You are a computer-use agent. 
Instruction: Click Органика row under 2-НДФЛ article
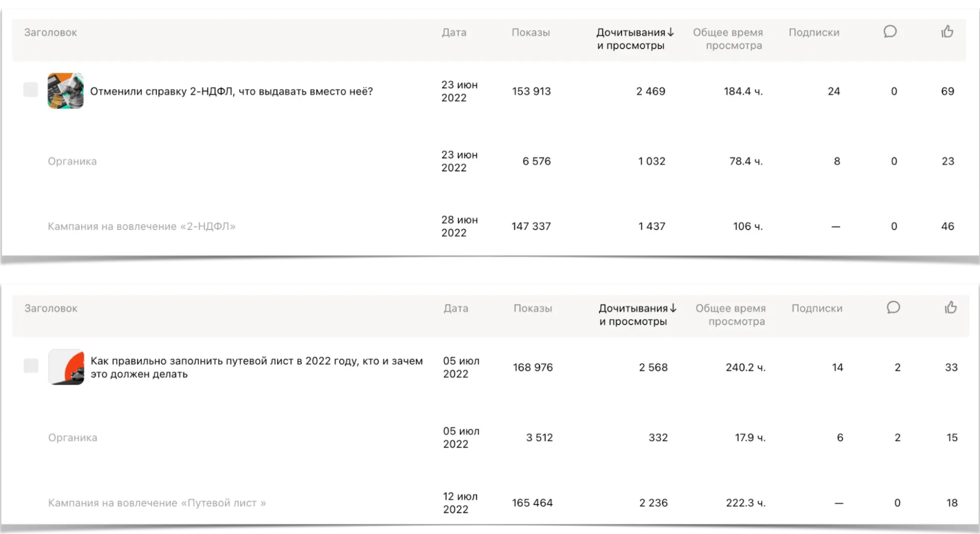pyautogui.click(x=72, y=161)
